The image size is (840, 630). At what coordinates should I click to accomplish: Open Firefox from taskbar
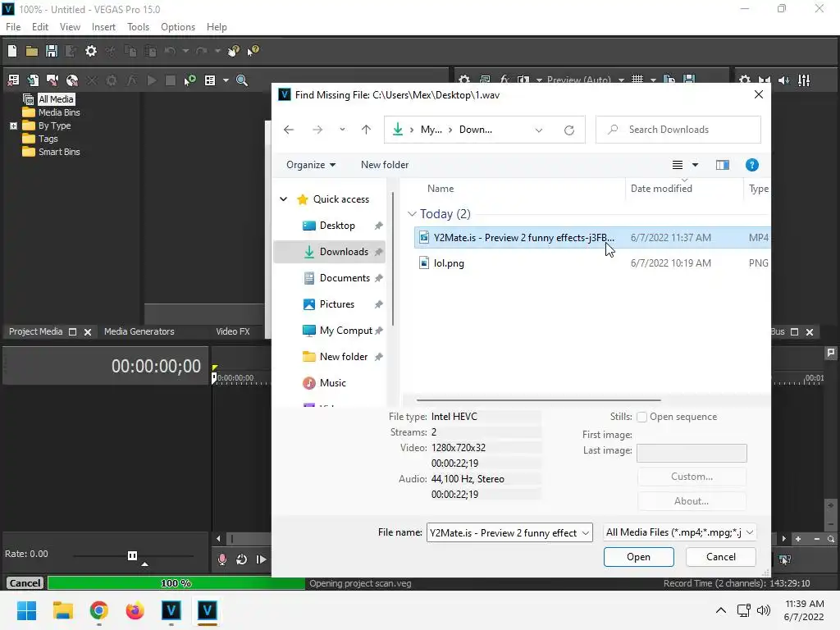[x=135, y=610]
